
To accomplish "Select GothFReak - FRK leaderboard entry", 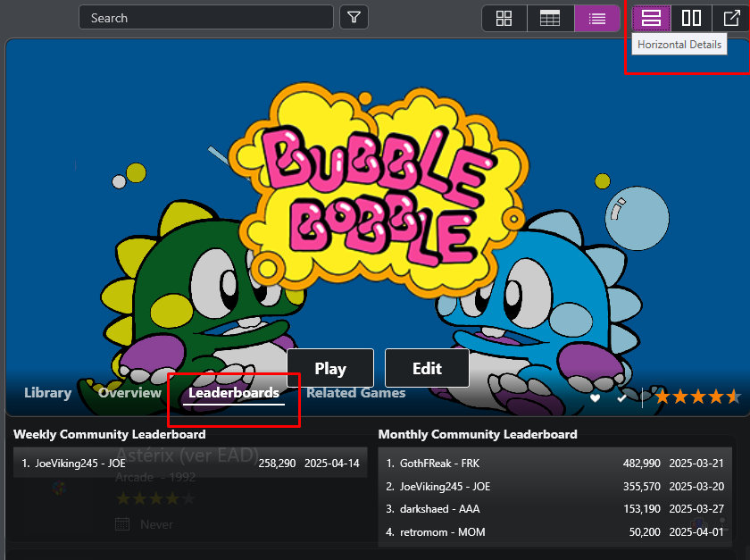I will 554,464.
